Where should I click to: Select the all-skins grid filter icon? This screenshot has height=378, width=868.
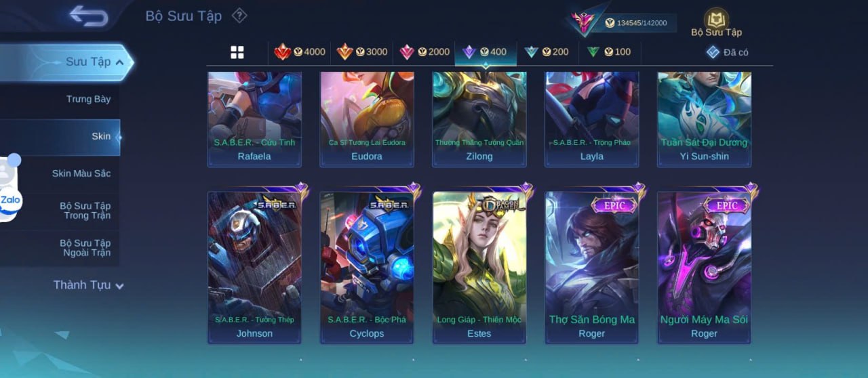coord(237,52)
